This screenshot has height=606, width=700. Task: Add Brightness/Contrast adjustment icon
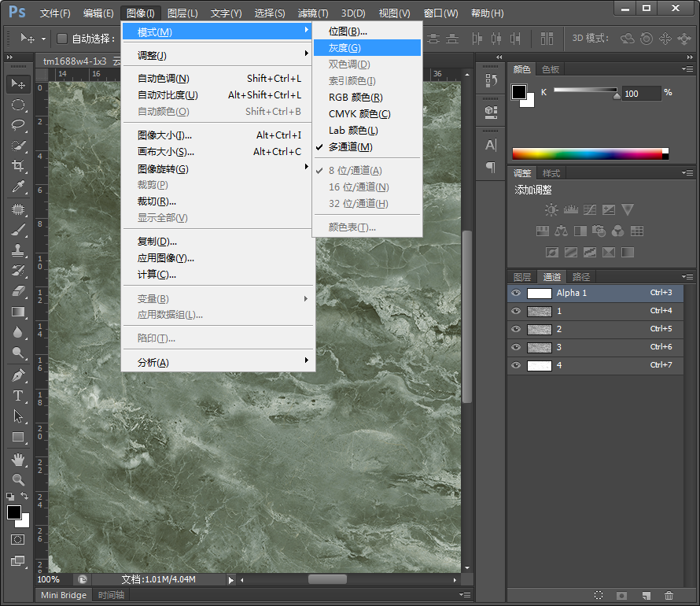[x=551, y=209]
